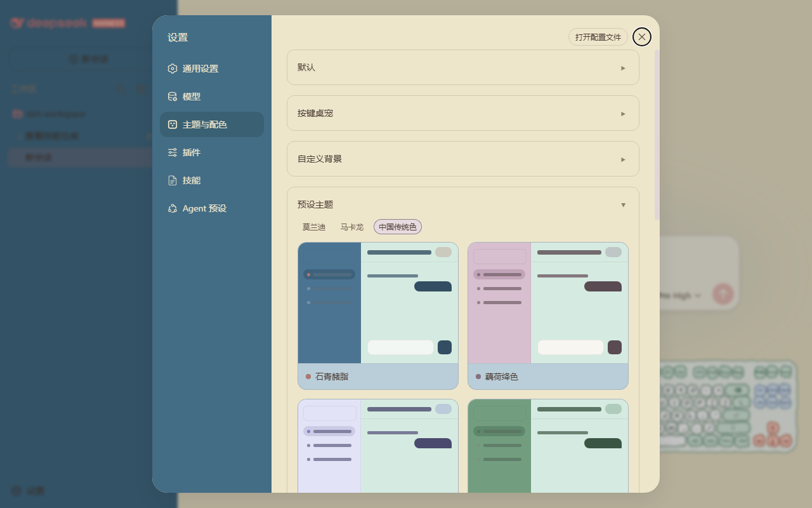812x508 pixels.
Task: Apply the 石青赭脂 blue theme card
Action: (378, 316)
